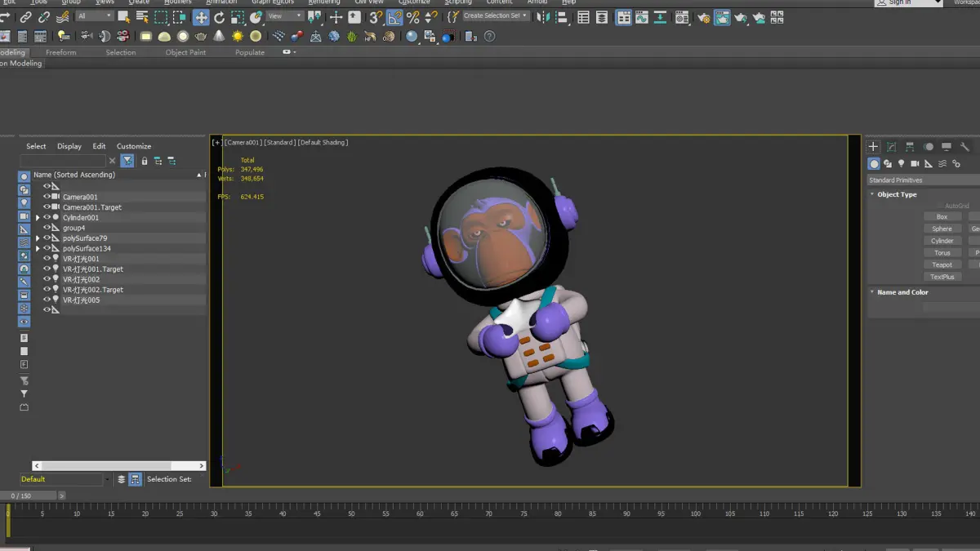This screenshot has height=551, width=980.
Task: Click the Bind to Space Warp icon
Action: tap(63, 17)
